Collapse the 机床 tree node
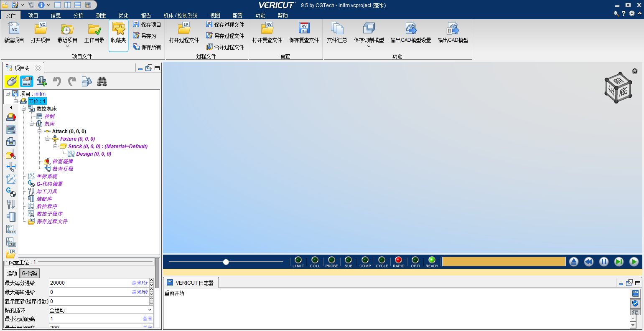The image size is (644, 331). tap(32, 124)
